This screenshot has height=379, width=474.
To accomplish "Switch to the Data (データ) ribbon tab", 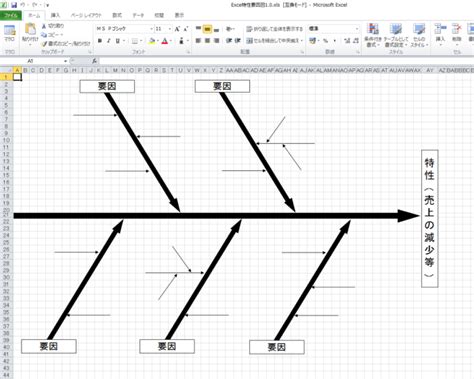I will (138, 15).
